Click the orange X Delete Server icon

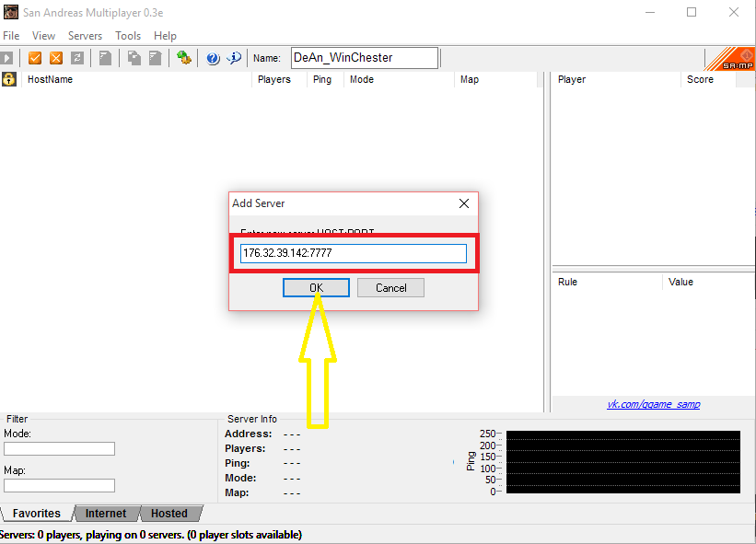click(x=56, y=58)
